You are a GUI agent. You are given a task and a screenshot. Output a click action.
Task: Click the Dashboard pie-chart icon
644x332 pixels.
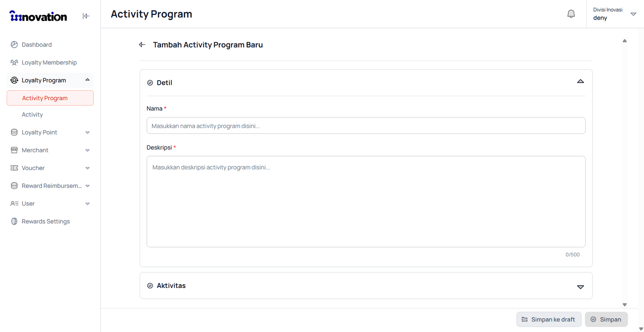pos(14,44)
